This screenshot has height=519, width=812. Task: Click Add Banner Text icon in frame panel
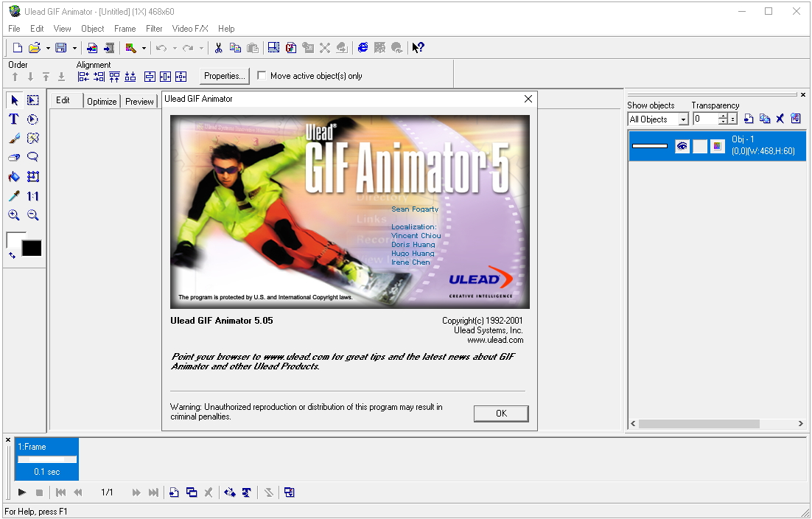coord(247,492)
